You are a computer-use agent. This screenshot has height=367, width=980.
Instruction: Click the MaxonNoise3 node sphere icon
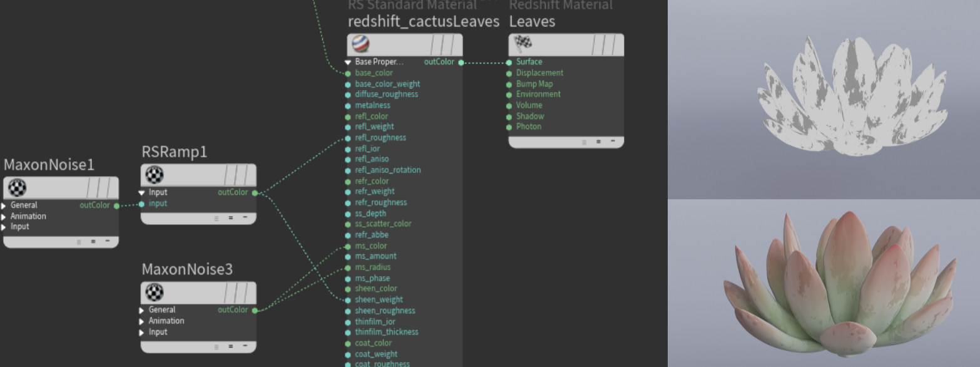coord(155,292)
